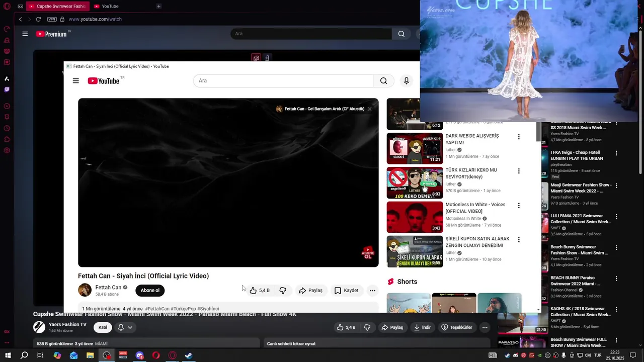644x362 pixels.
Task: Open TÜRK KIZLARI KEKO MU SEVİYOR thumbnail
Action: (x=415, y=183)
